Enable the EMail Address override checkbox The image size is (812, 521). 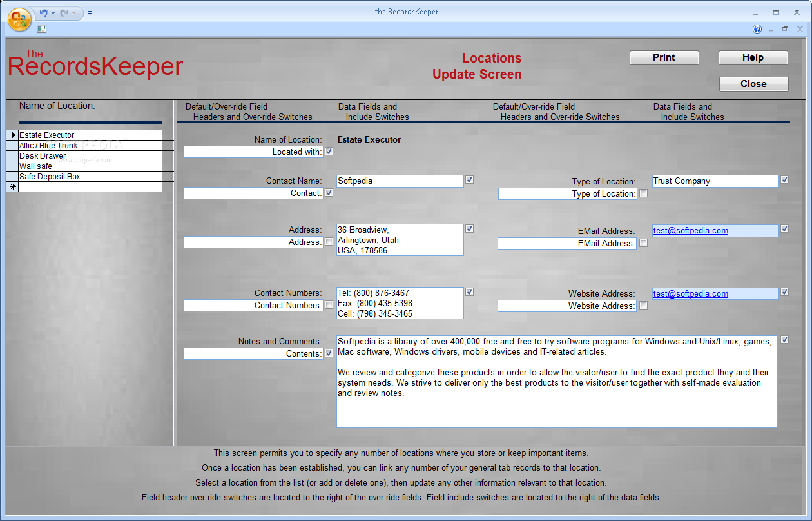click(643, 243)
